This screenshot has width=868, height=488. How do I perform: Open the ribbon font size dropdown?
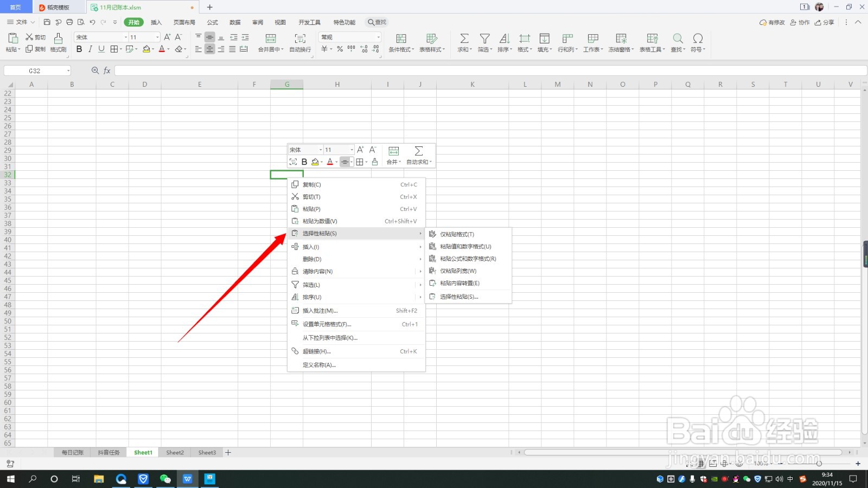click(157, 37)
